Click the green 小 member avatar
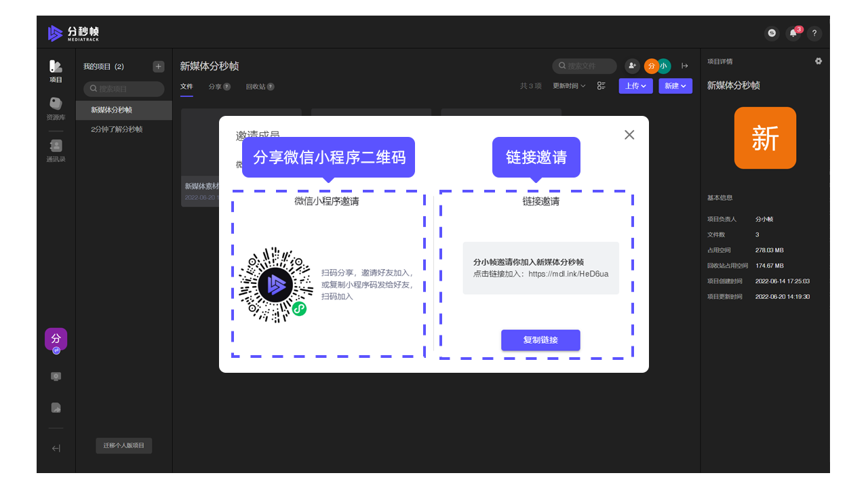 (x=665, y=66)
